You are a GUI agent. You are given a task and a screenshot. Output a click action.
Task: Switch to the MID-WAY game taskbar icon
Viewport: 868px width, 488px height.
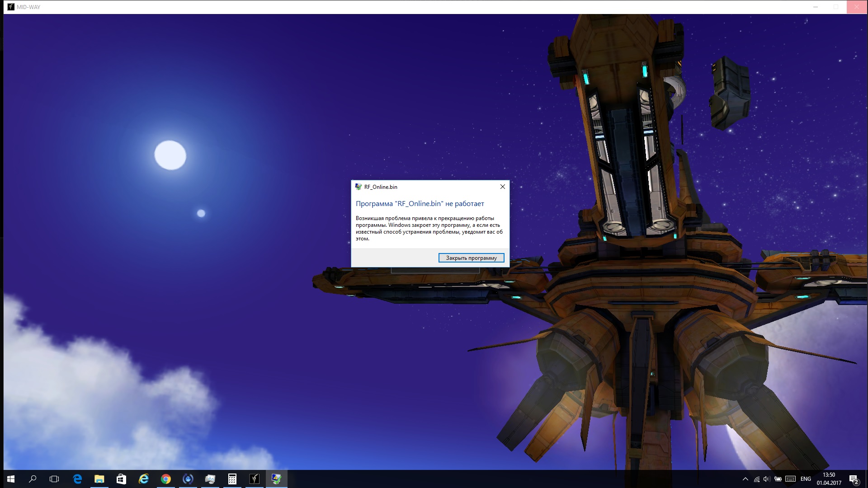tap(254, 479)
